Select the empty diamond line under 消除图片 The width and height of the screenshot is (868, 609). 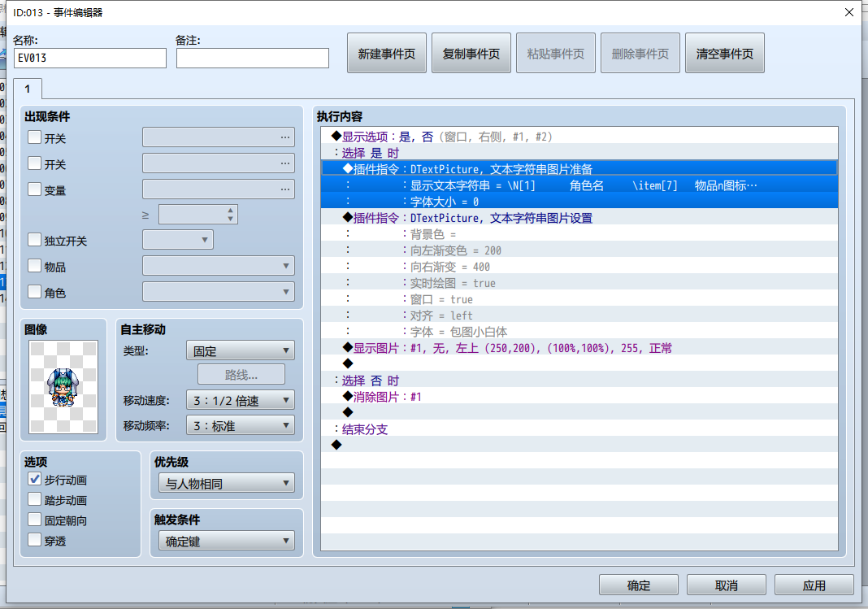coord(579,412)
